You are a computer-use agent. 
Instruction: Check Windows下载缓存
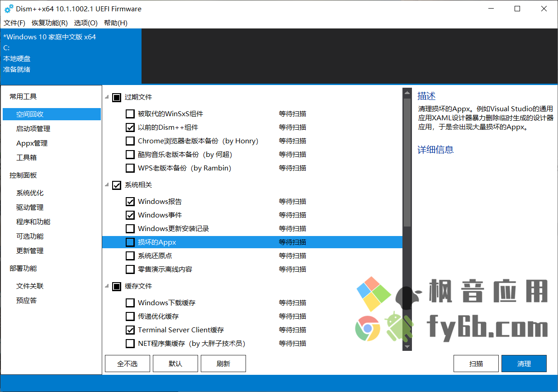(130, 303)
